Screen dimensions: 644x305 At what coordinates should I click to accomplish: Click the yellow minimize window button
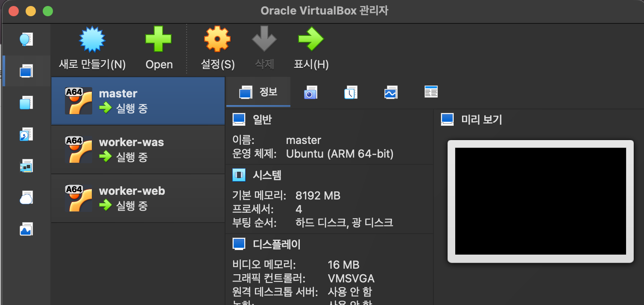point(31,11)
